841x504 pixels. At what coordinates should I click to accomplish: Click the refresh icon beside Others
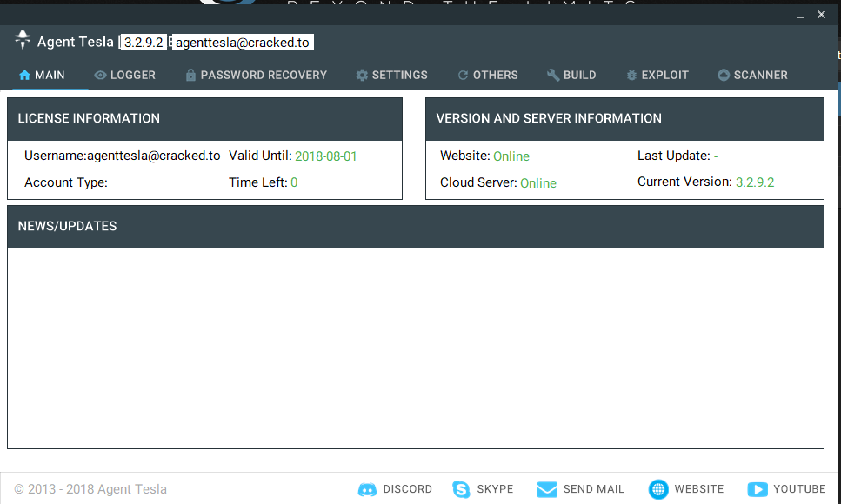pyautogui.click(x=463, y=75)
